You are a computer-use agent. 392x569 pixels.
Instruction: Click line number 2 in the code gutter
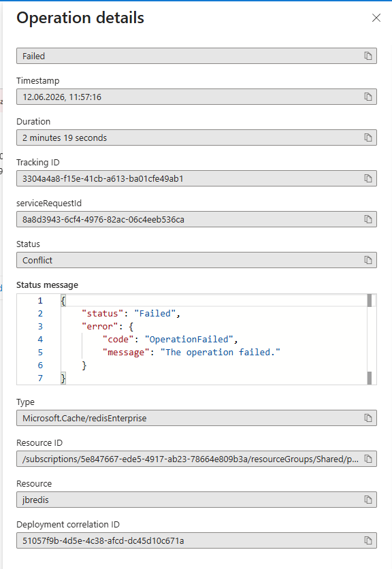click(40, 314)
